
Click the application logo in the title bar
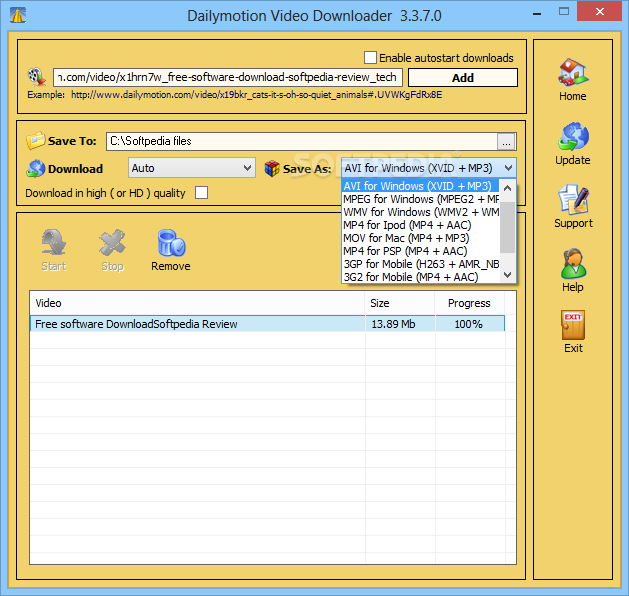tap(18, 15)
